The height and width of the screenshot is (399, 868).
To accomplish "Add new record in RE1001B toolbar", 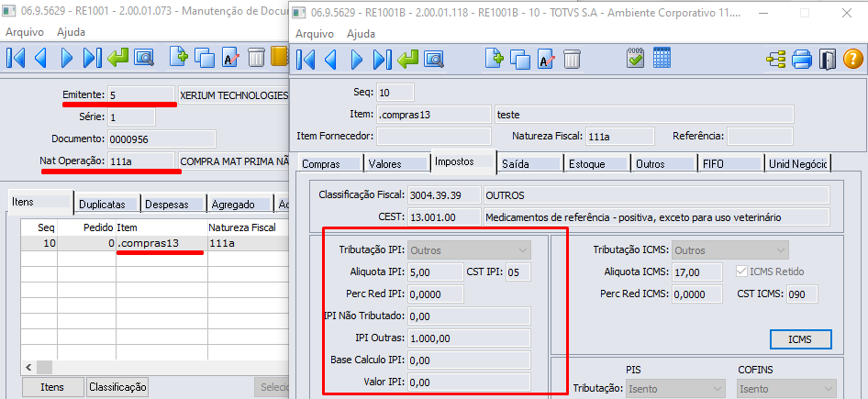I will (x=494, y=58).
